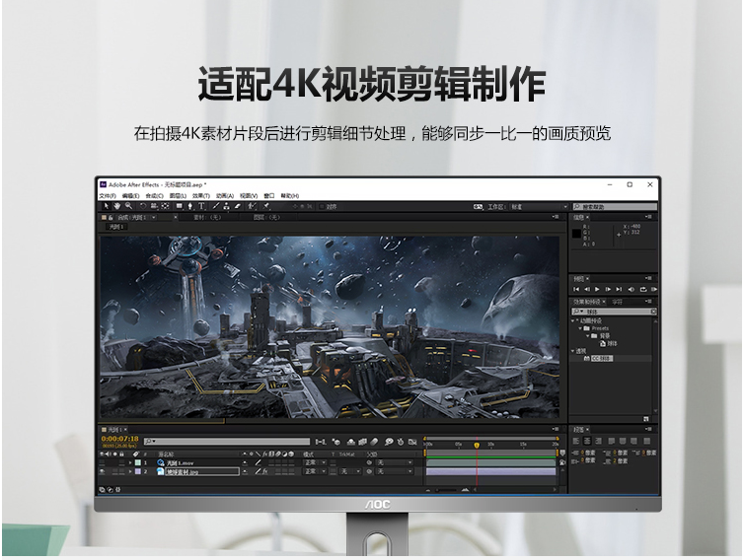Jump to last frame in preview panel
The width and height of the screenshot is (744, 560).
pyautogui.click(x=620, y=289)
